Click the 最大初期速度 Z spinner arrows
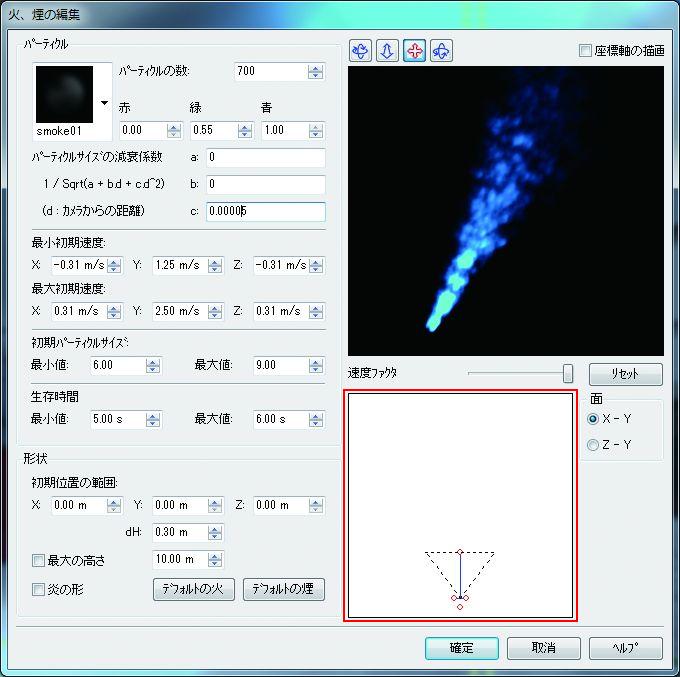The image size is (680, 677). tap(316, 311)
